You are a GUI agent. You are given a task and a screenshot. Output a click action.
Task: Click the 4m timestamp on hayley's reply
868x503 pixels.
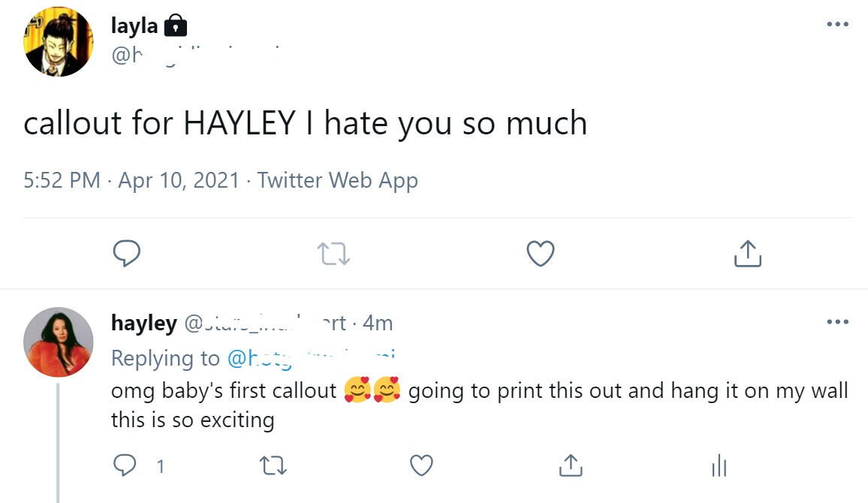[378, 323]
